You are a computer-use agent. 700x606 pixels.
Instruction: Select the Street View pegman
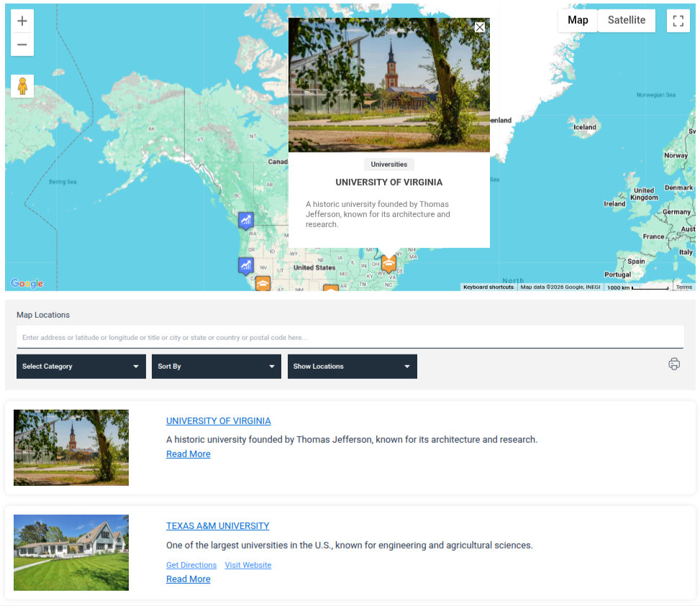[x=22, y=86]
